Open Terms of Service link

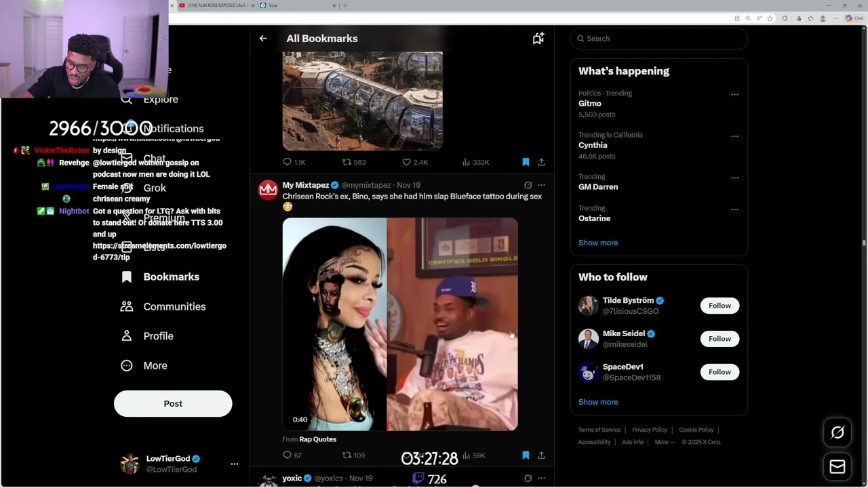pos(599,430)
